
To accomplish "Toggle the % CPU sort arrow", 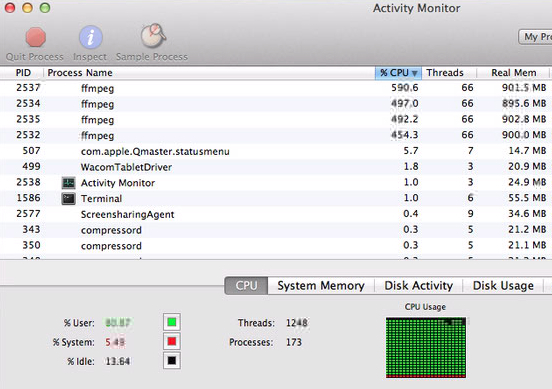I will tap(415, 73).
